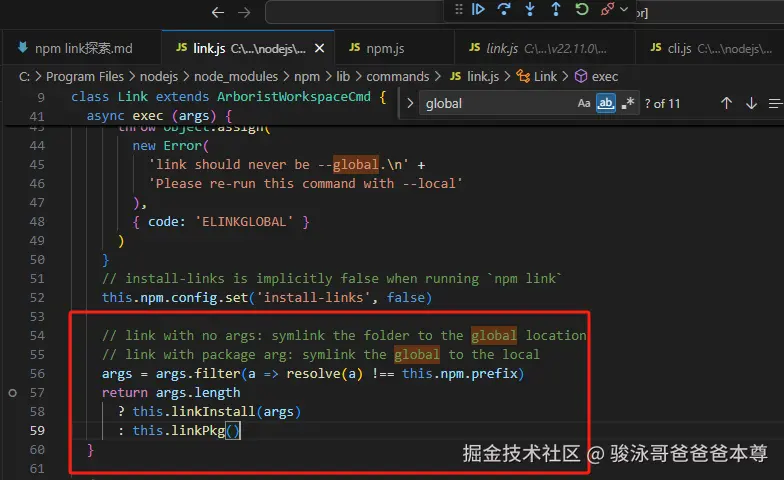The image size is (784, 480).
Task: Continue debugging with the play icon
Action: click(478, 10)
